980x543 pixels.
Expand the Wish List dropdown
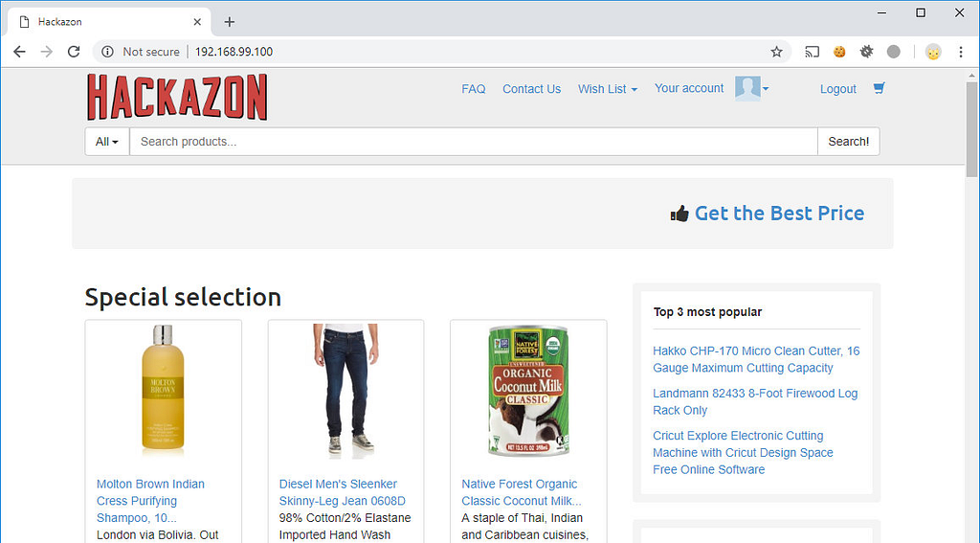click(608, 89)
